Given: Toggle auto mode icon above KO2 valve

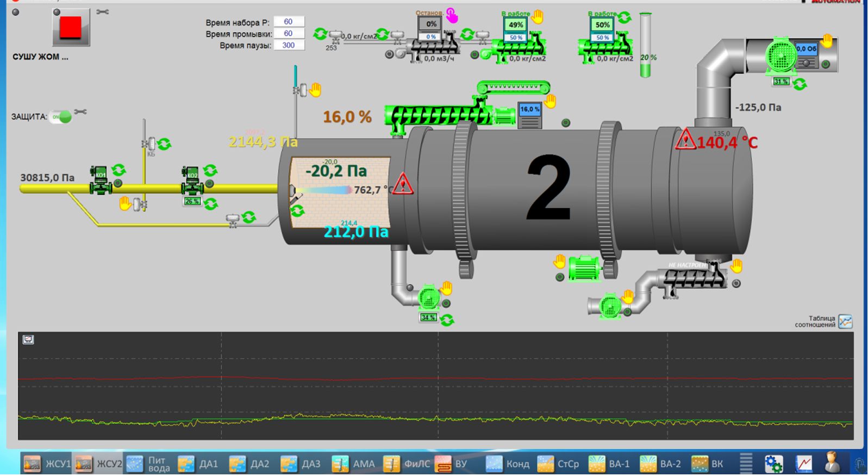Looking at the screenshot, I should pyautogui.click(x=210, y=170).
